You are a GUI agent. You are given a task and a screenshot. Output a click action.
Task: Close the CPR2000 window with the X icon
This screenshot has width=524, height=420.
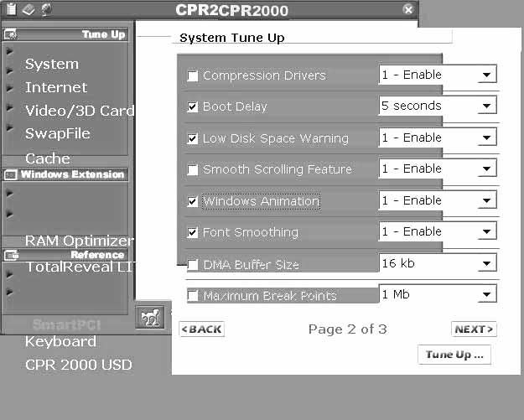(x=408, y=9)
